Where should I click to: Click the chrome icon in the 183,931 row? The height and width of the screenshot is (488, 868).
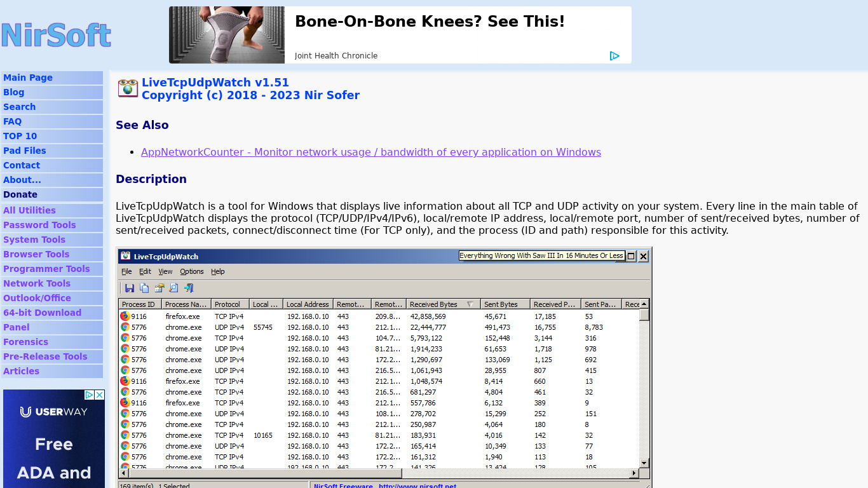[125, 435]
